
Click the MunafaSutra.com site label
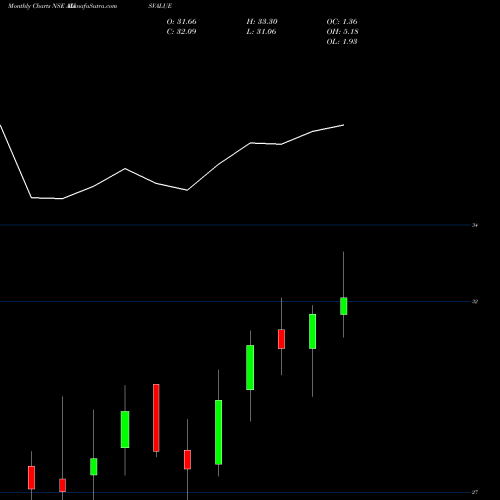pos(92,6)
